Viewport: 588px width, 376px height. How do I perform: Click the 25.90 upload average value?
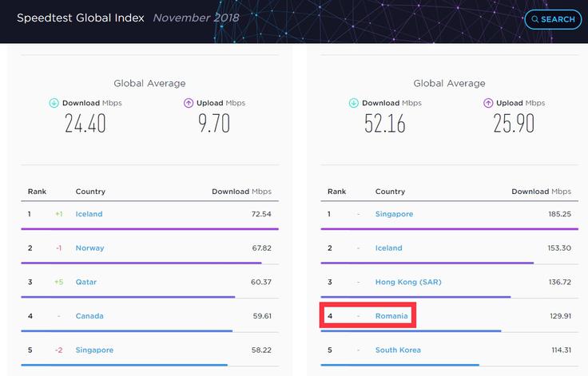[514, 124]
